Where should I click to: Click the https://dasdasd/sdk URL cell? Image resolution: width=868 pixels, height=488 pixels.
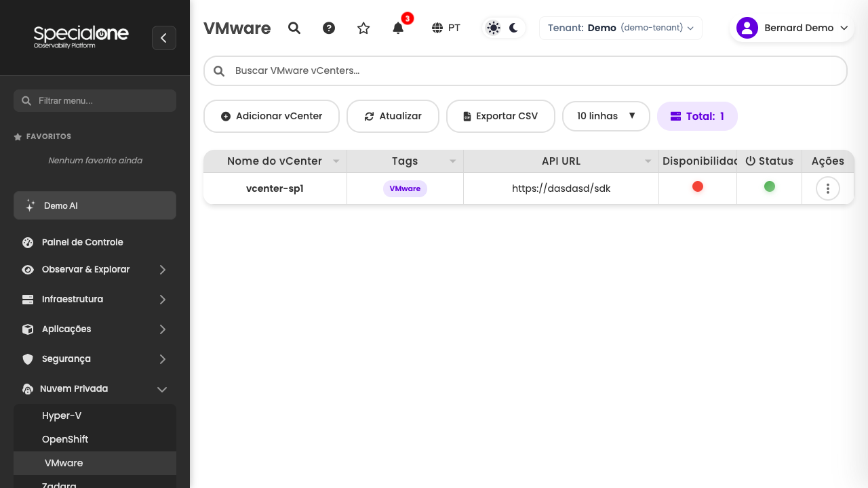click(x=561, y=188)
